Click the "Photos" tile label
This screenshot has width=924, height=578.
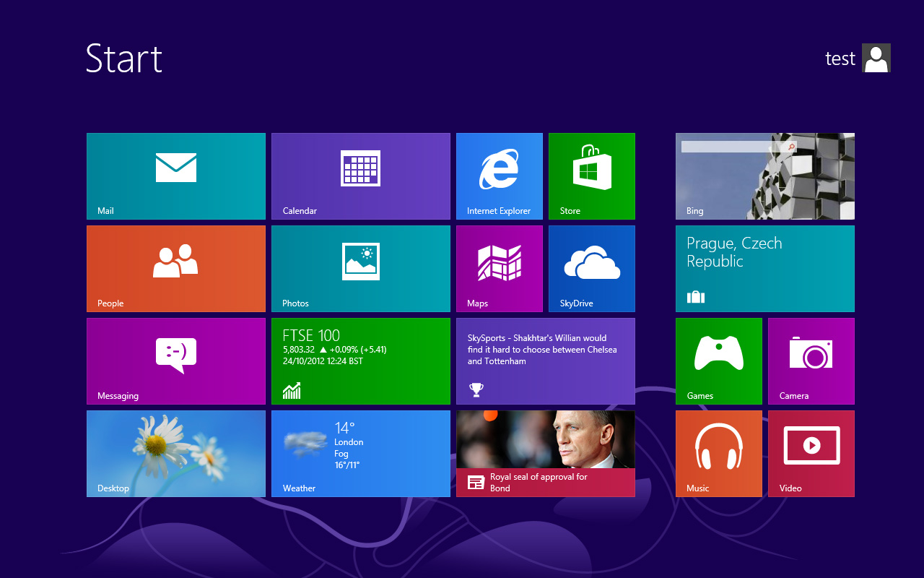[295, 303]
